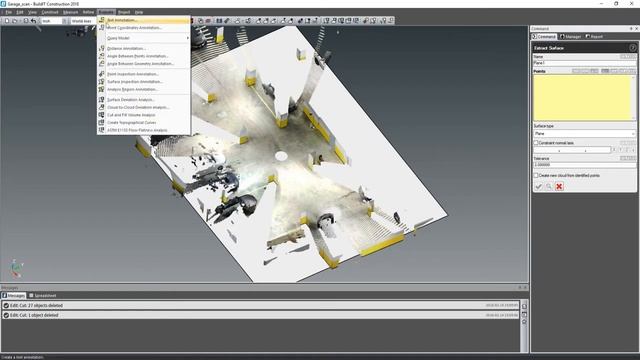Open the View menu
The image size is (640, 360).
(x=32, y=12)
